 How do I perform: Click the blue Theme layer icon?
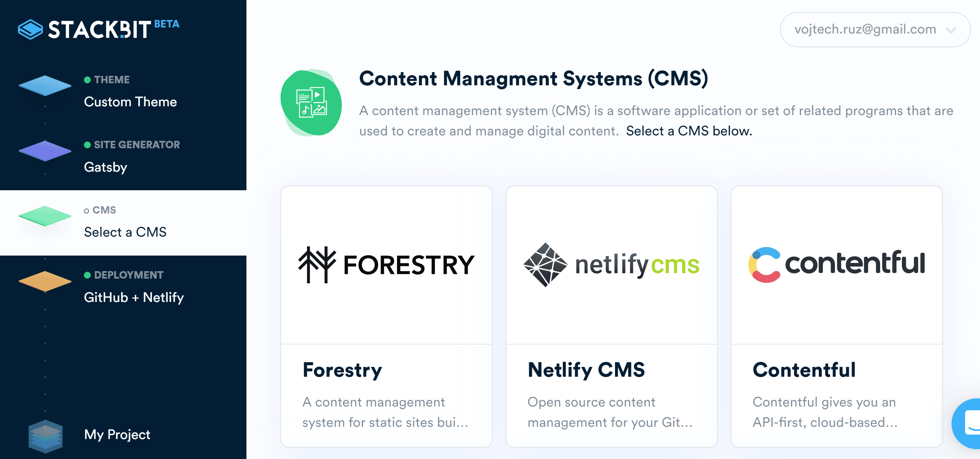[45, 85]
